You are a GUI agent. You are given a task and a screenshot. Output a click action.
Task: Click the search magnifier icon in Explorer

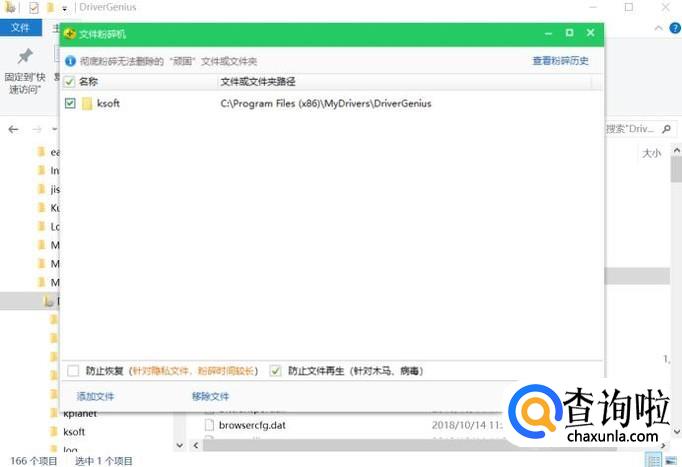pos(666,129)
